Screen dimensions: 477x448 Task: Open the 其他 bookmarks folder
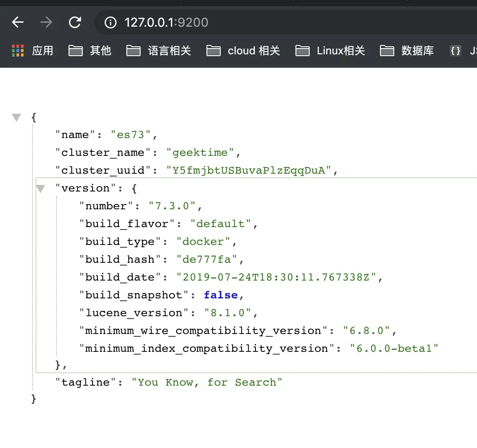pyautogui.click(x=90, y=51)
